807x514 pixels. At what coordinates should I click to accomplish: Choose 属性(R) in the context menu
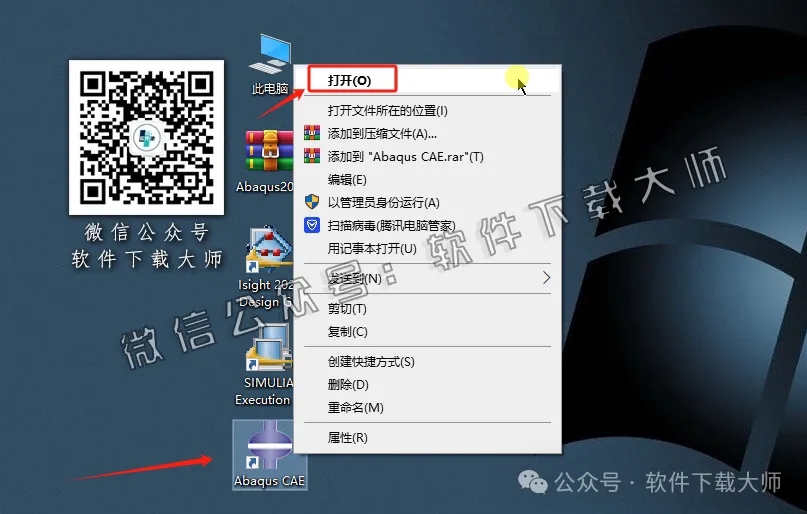pyautogui.click(x=428, y=438)
